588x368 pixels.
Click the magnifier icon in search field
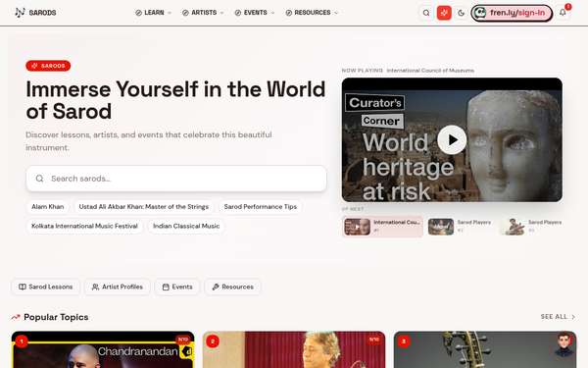coord(39,179)
